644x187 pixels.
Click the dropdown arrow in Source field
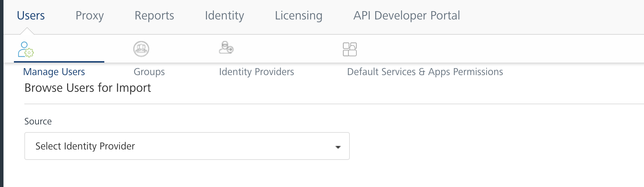coord(338,147)
